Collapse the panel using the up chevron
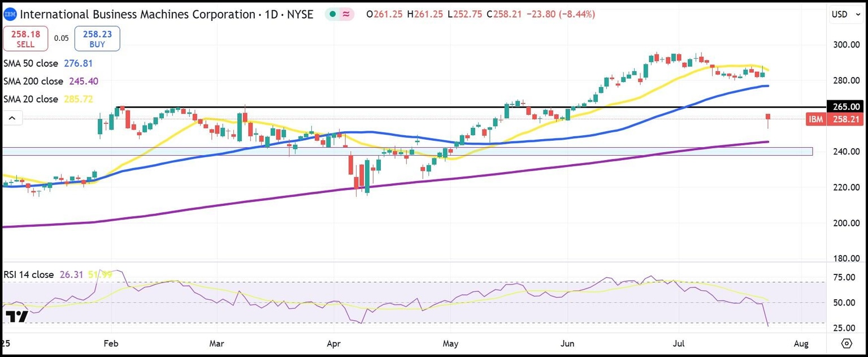This screenshot has height=357, width=868. tap(12, 117)
